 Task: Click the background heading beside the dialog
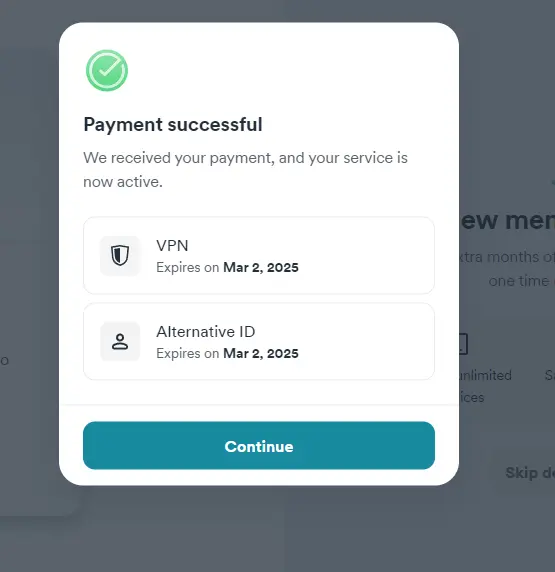point(507,220)
